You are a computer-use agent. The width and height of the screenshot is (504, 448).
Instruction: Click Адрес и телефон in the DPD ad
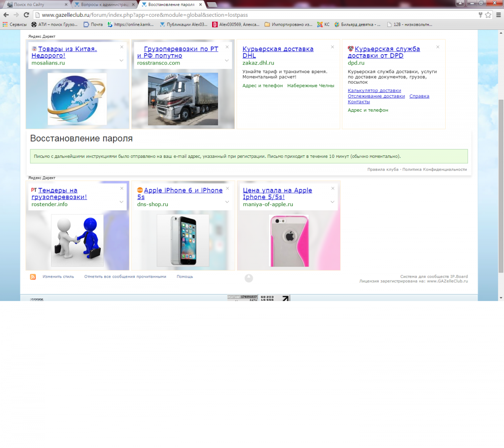tap(368, 110)
